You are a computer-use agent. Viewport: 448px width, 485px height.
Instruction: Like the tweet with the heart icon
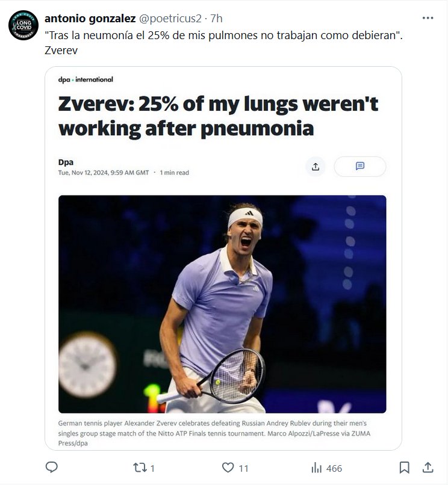[x=228, y=468]
